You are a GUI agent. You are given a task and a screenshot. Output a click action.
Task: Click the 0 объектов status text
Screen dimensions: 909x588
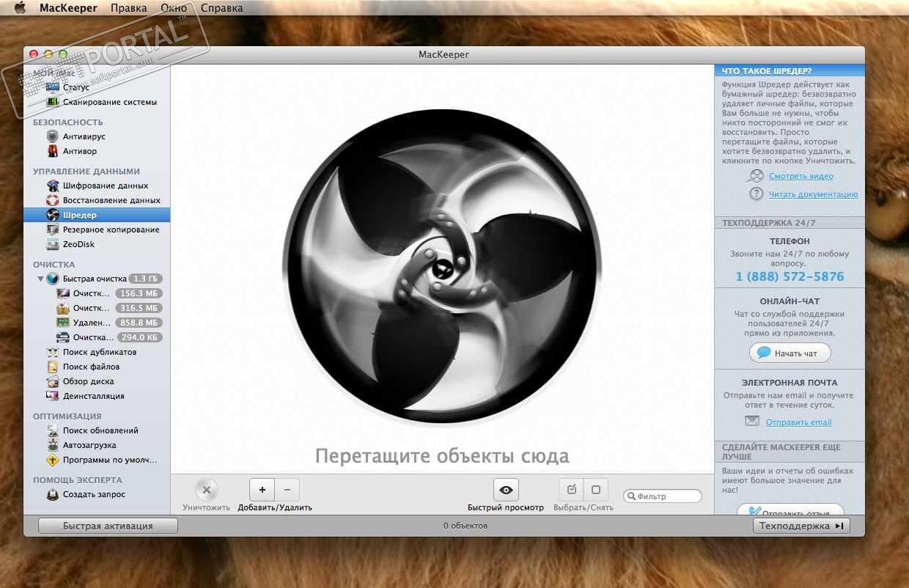coord(465,526)
